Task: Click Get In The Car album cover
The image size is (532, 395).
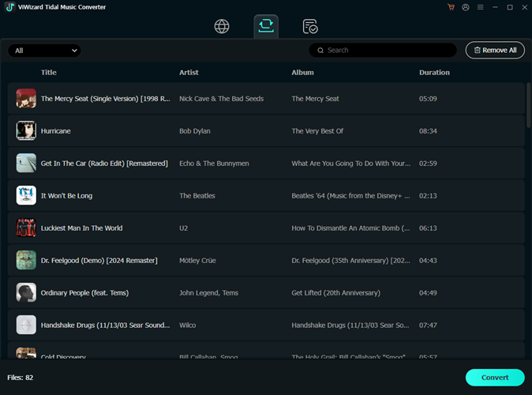Action: (26, 163)
